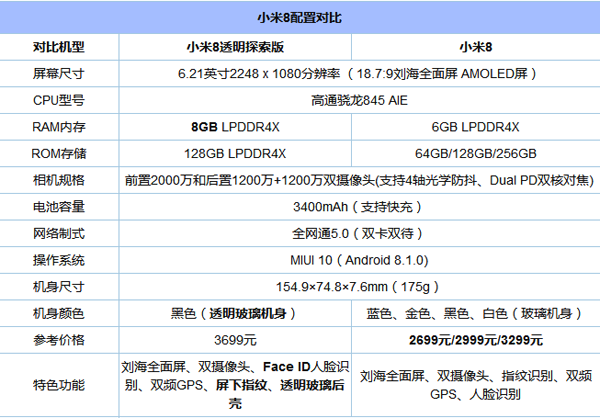Click the MIUI 10（Android 8.1.0) cell
This screenshot has width=600, height=418.
coord(359,260)
